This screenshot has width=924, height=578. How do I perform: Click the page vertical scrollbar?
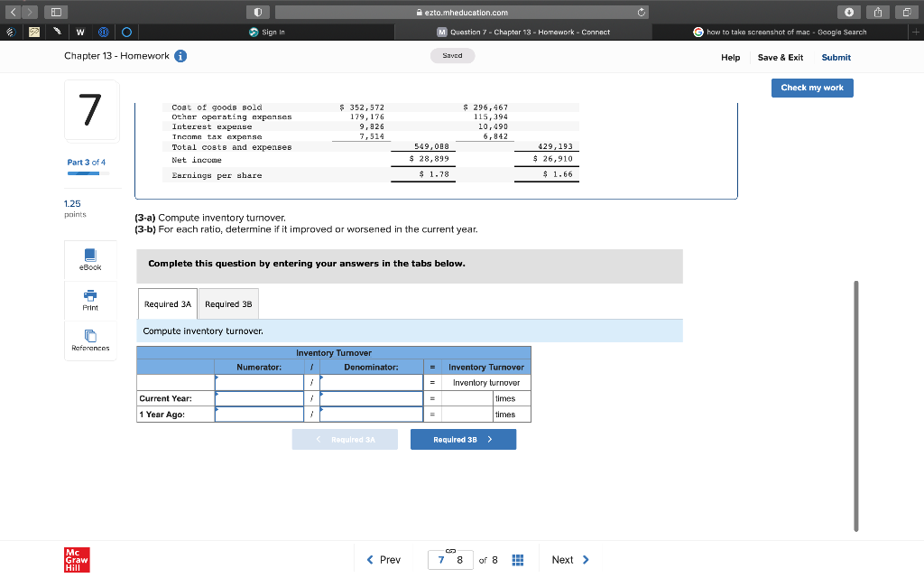(856, 406)
